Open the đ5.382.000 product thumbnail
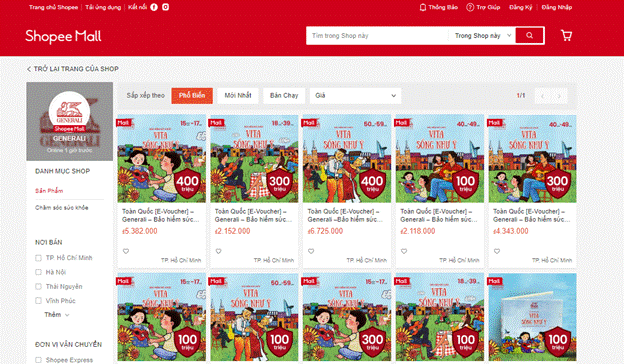Image resolution: width=624 pixels, height=364 pixels. click(x=162, y=159)
